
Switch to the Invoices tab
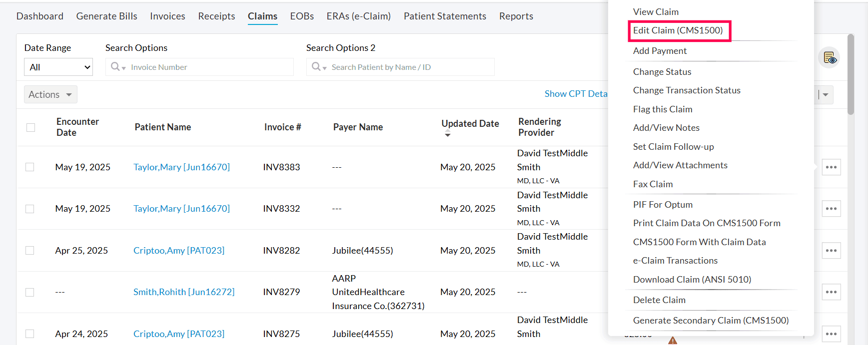pos(167,16)
